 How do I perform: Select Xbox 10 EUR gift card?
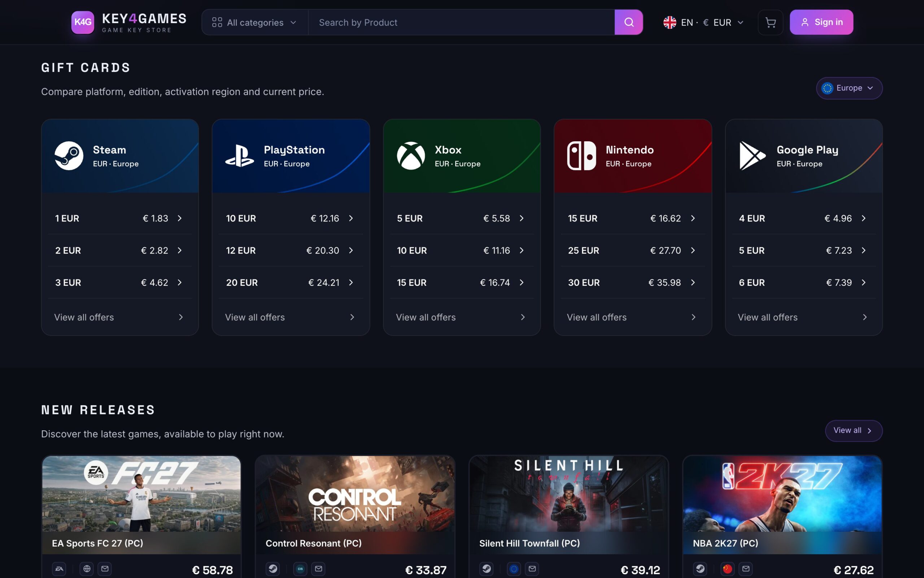tap(462, 250)
